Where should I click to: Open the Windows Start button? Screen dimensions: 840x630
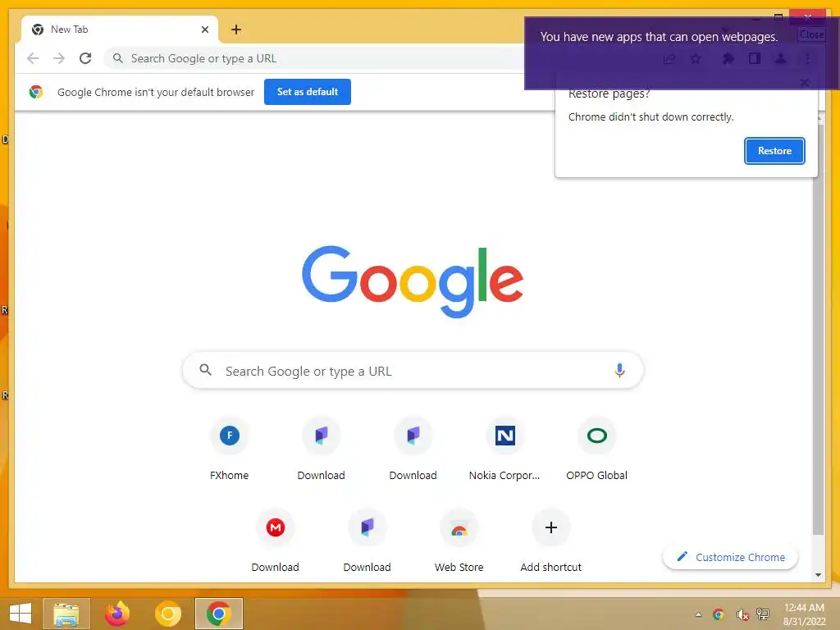[x=21, y=614]
